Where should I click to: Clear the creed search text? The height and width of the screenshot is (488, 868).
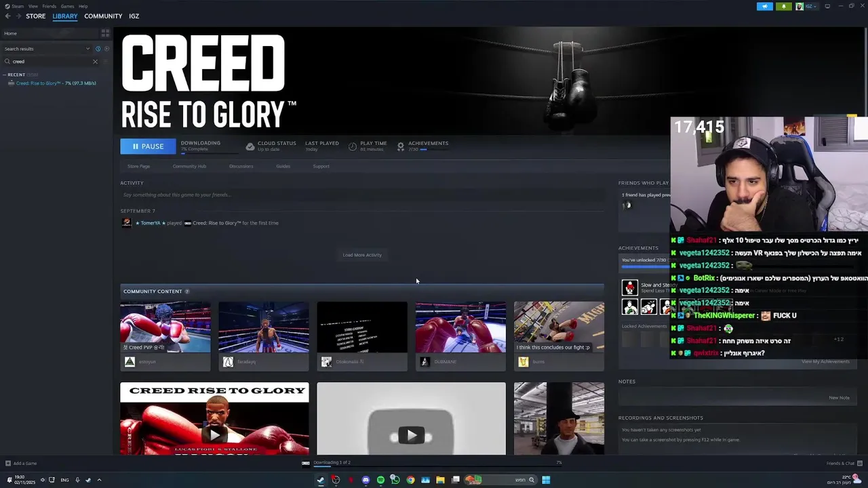pos(95,62)
